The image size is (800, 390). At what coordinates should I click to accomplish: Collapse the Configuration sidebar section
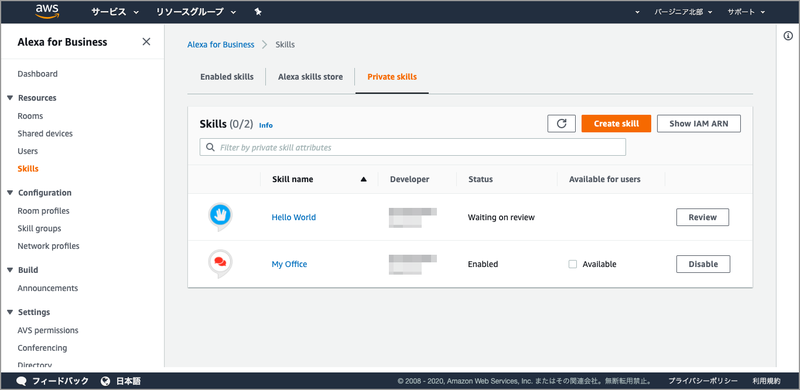click(x=10, y=193)
